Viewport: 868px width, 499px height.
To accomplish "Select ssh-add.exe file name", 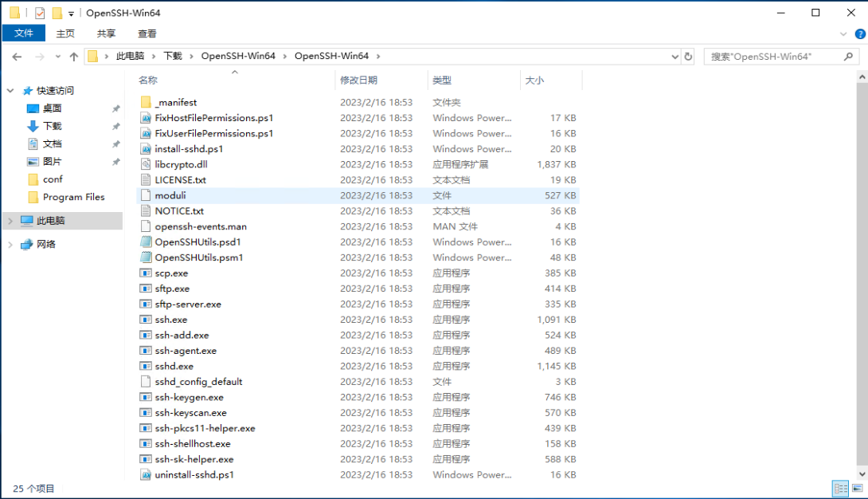I will click(x=182, y=335).
